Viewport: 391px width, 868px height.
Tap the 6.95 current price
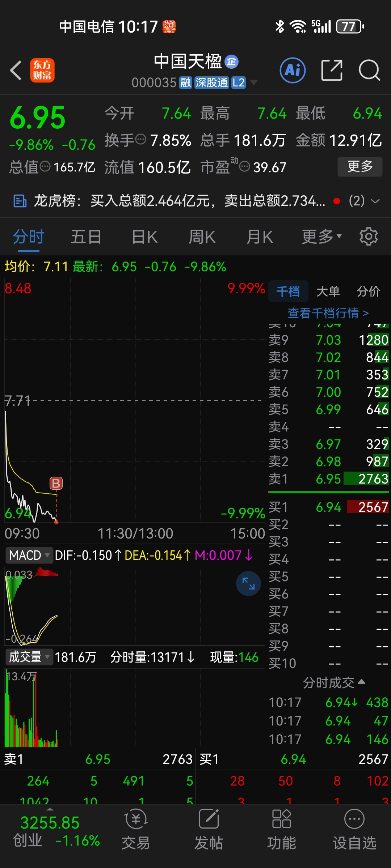point(38,118)
